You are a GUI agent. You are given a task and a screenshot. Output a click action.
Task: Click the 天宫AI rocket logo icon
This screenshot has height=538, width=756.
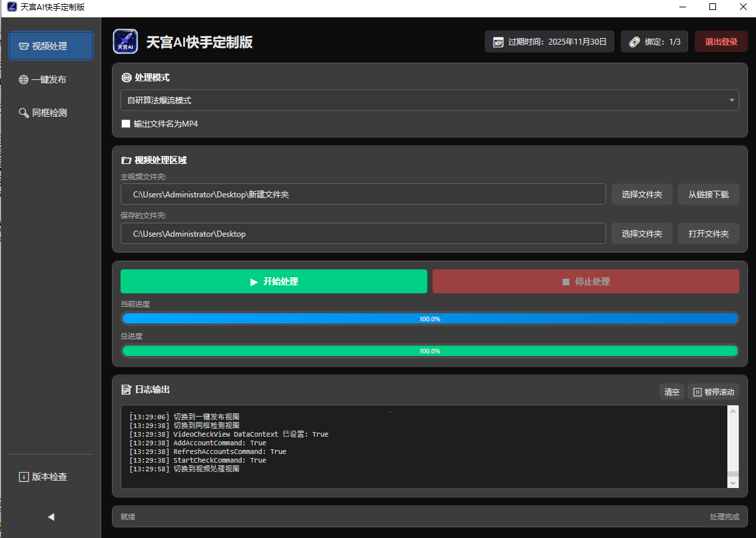click(125, 41)
